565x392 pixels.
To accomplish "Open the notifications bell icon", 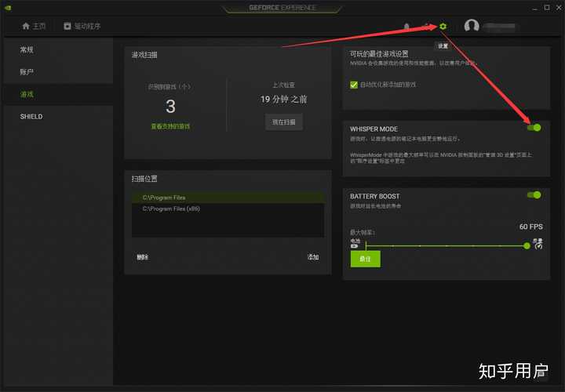I will pos(406,27).
